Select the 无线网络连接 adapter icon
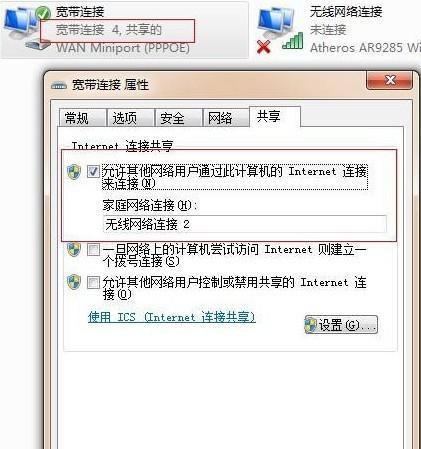 [277, 23]
